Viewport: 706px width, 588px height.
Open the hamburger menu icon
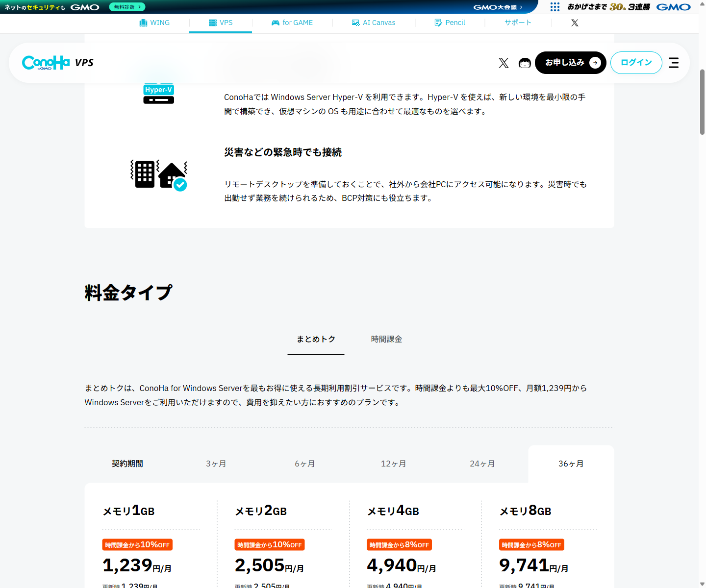[x=674, y=63]
